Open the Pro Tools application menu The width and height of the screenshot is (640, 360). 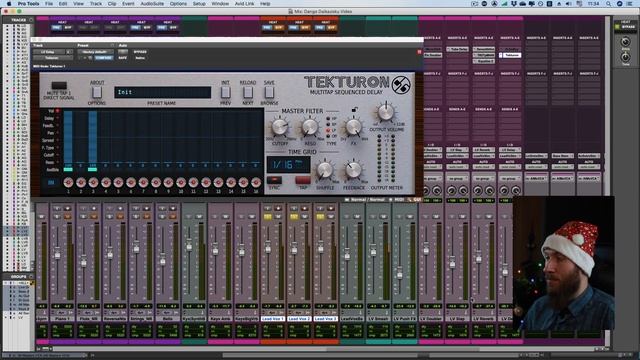click(x=28, y=4)
